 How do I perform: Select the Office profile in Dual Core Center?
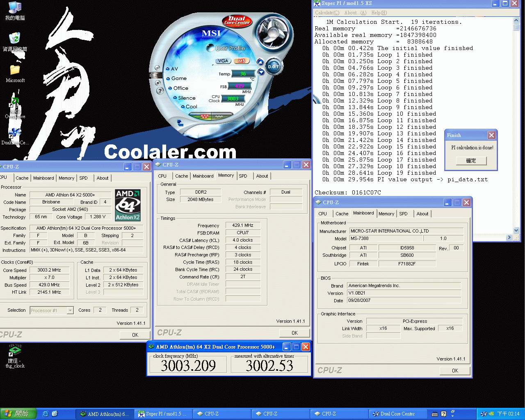click(x=178, y=88)
